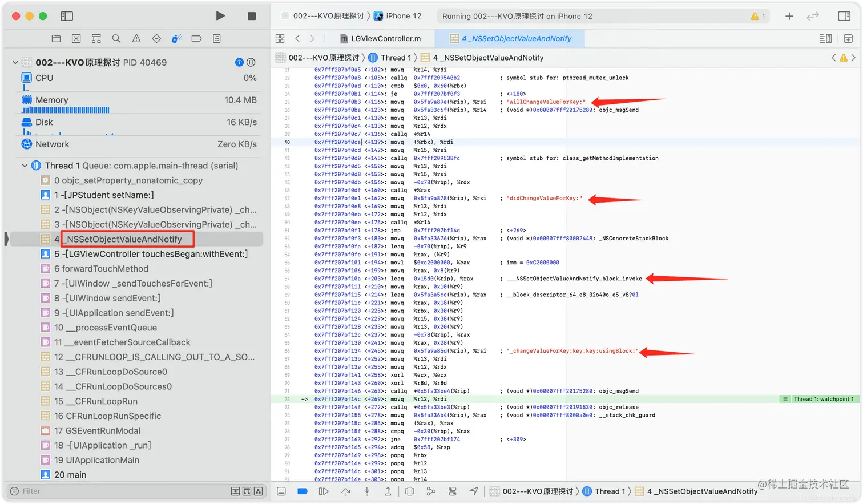This screenshot has height=504, width=863.
Task: Open jump bar item 4 _NSSetObjectValueAndNotify
Action: [482, 57]
